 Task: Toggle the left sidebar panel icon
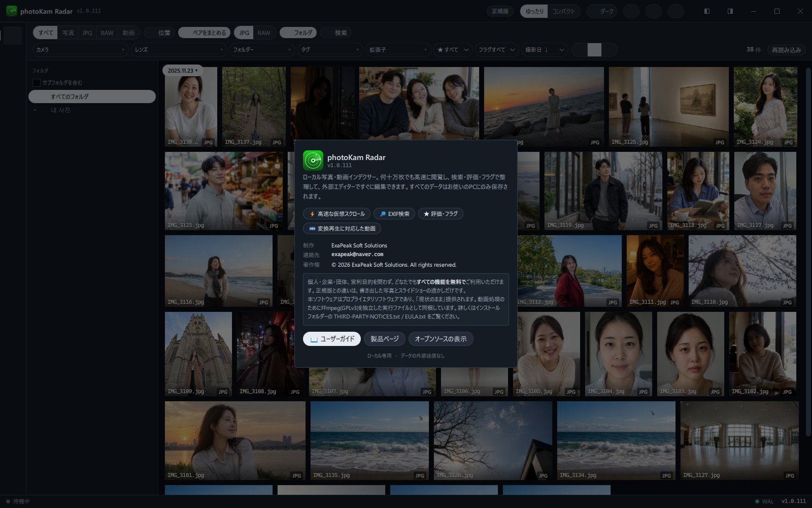coord(706,11)
